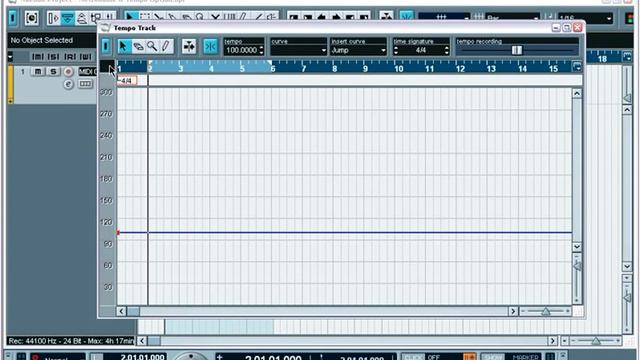
Task: Select the eraser tool in Tempo Track
Action: coord(138,47)
